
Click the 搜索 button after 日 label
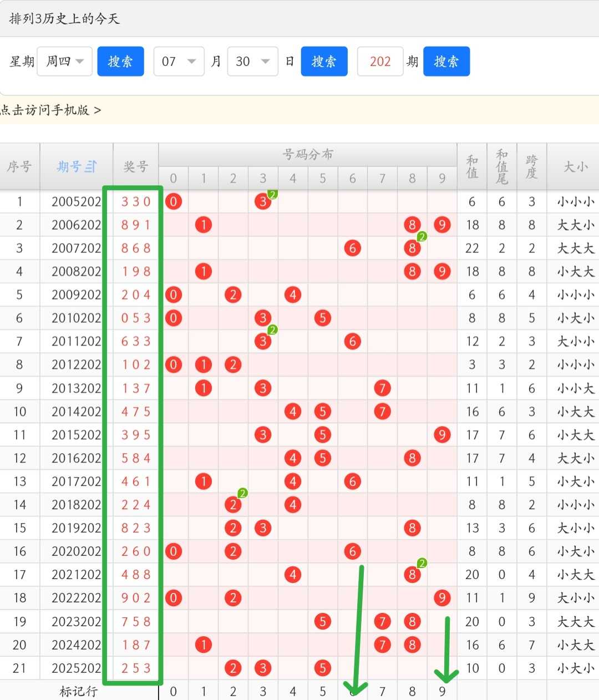point(324,61)
